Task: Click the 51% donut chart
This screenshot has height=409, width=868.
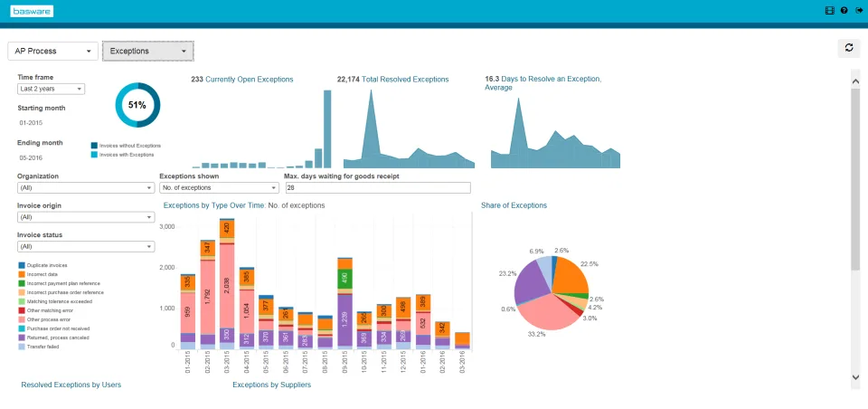Action: [137, 105]
